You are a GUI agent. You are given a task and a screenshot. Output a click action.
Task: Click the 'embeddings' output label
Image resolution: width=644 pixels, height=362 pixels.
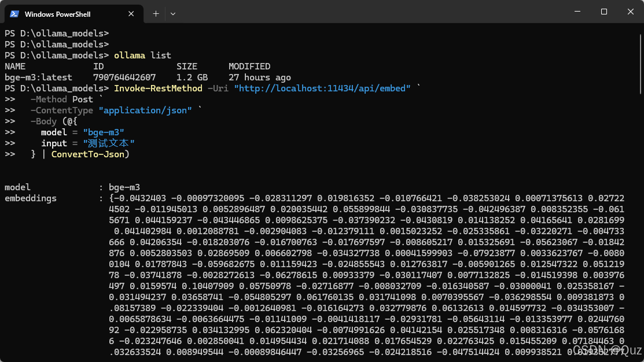[x=31, y=199]
